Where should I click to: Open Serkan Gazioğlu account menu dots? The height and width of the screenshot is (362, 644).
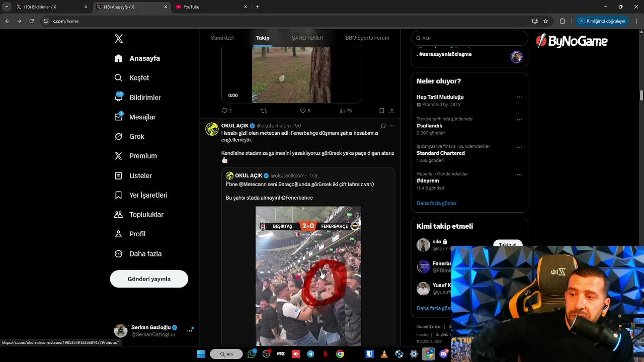tap(190, 331)
